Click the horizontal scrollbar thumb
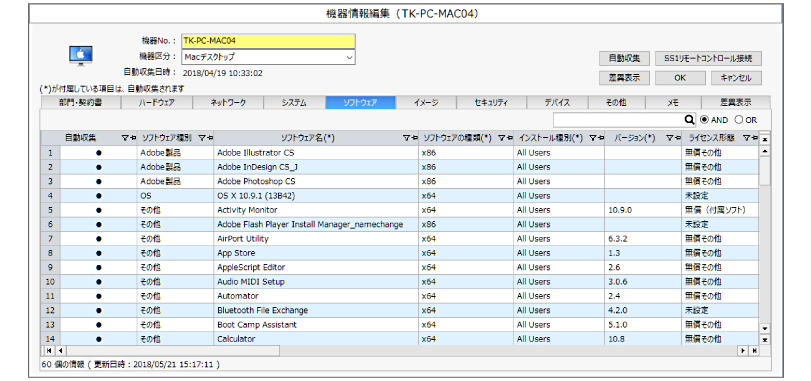This screenshot has height=381, width=811. [x=172, y=350]
